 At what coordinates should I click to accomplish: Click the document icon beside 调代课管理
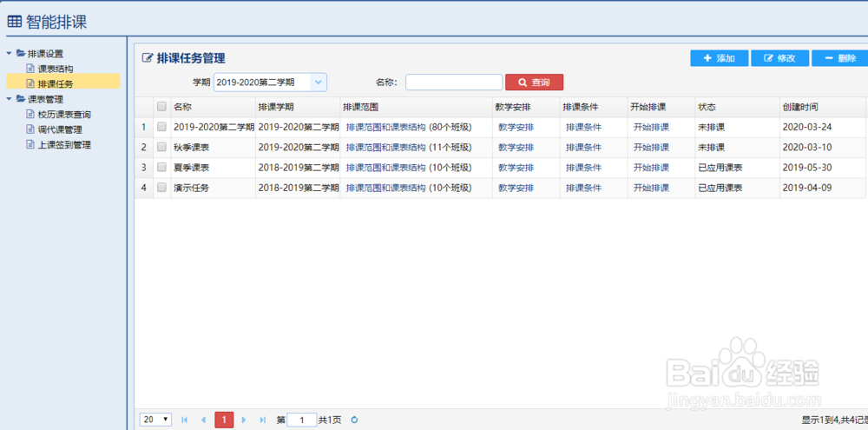pyautogui.click(x=31, y=129)
